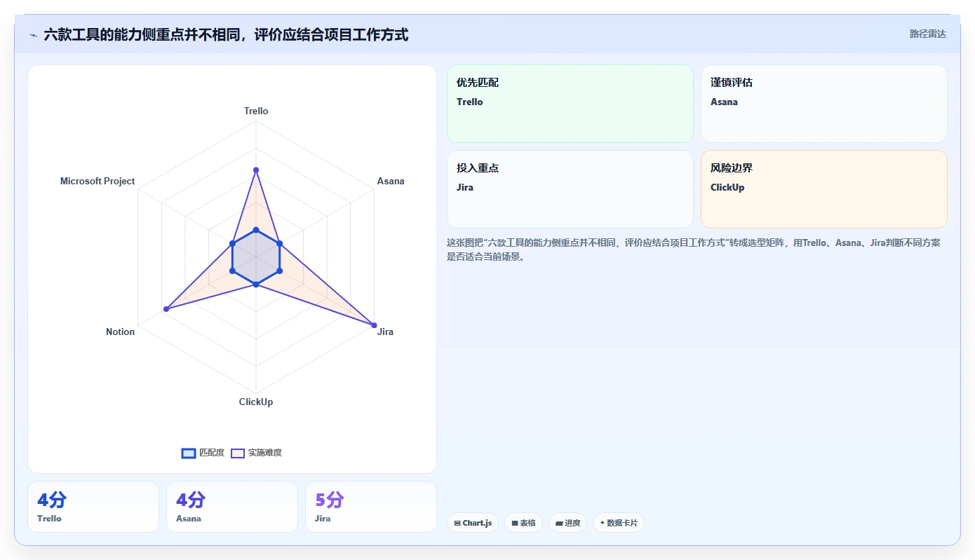The width and height of the screenshot is (975, 560).
Task: Open the 风险边界 ClickUp card
Action: (824, 189)
